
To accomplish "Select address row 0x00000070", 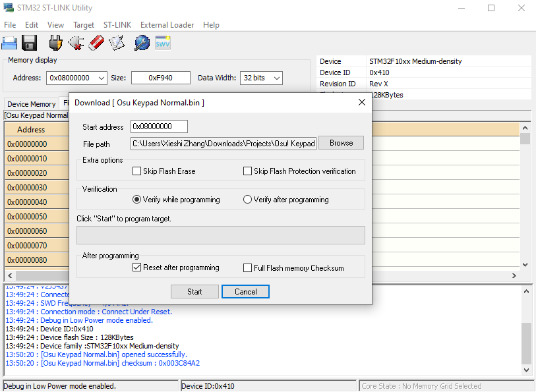I will (x=37, y=246).
